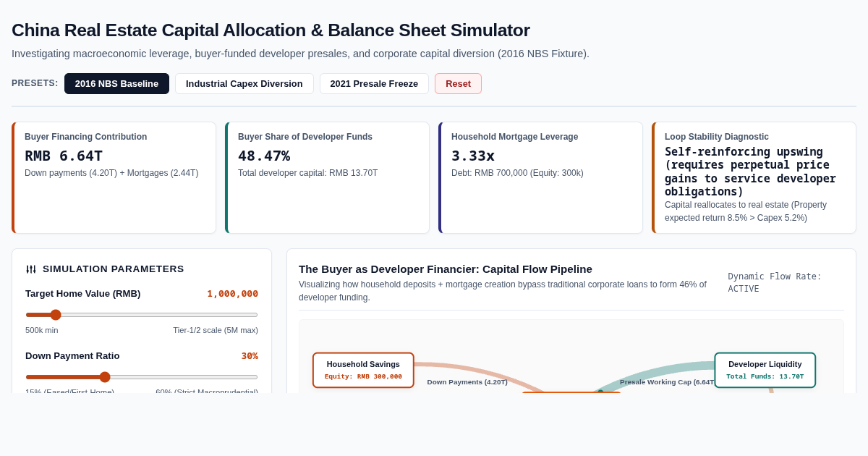Open the Household Mortgage Leverage card
This screenshot has height=456, width=868.
[540, 178]
